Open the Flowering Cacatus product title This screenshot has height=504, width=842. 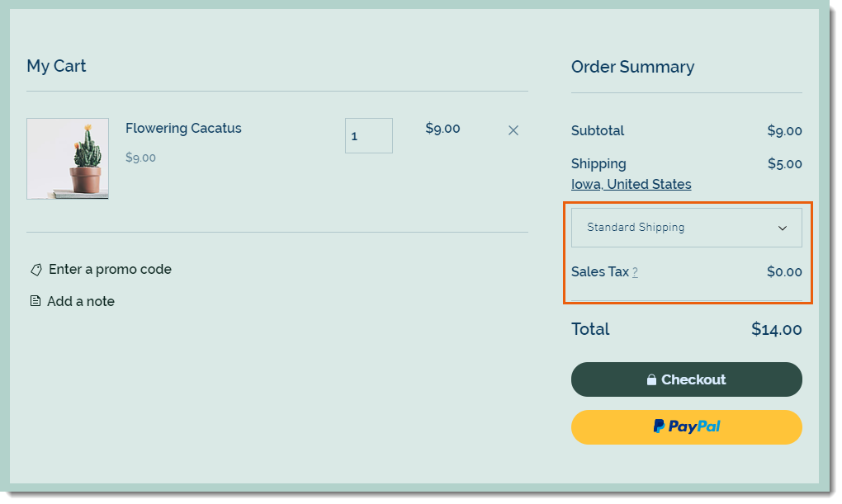click(x=183, y=129)
